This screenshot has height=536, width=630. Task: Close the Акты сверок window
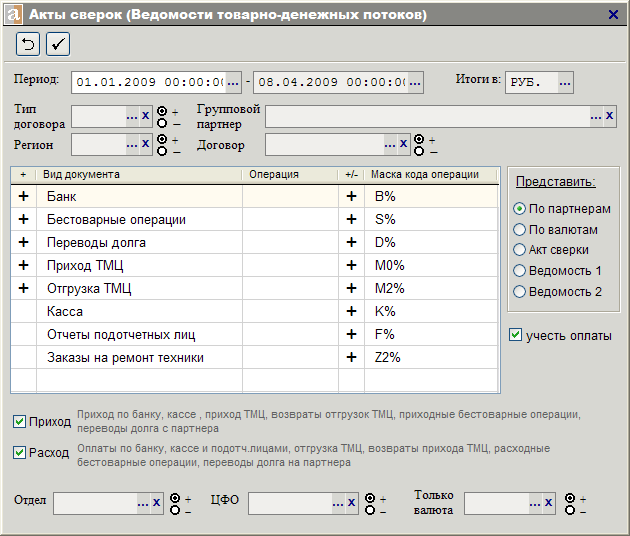(613, 14)
